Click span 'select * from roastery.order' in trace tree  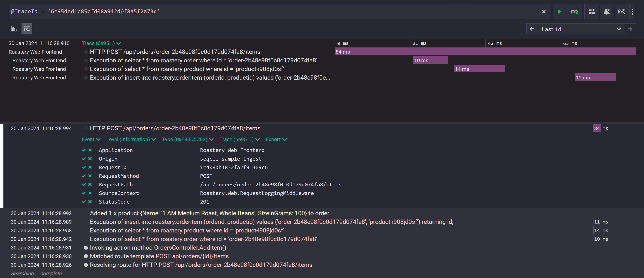203,61
